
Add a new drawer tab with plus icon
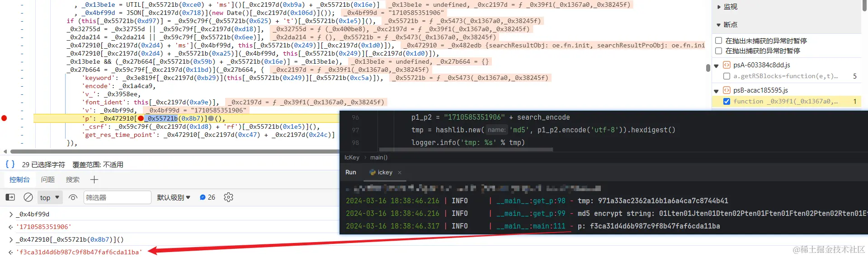[x=94, y=179]
